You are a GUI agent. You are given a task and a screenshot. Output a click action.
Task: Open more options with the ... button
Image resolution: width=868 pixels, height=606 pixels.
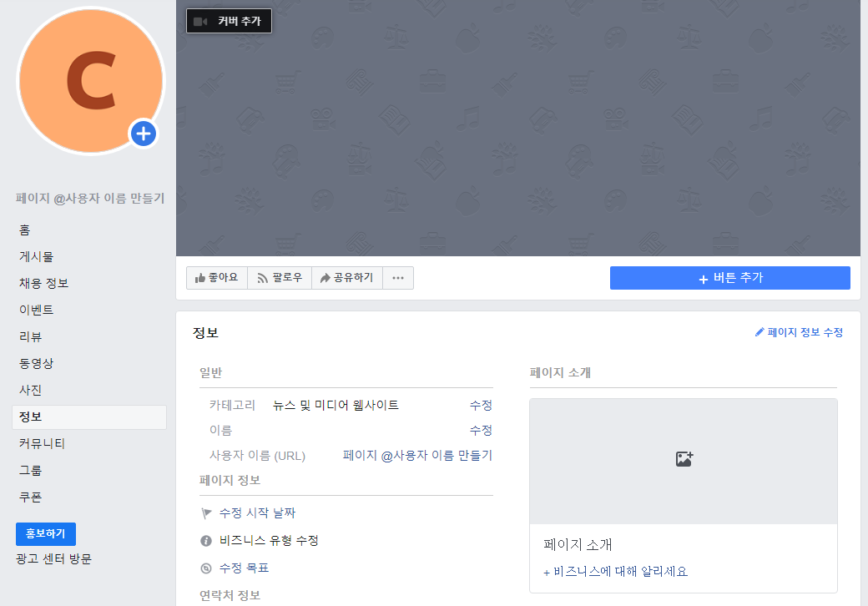[398, 277]
